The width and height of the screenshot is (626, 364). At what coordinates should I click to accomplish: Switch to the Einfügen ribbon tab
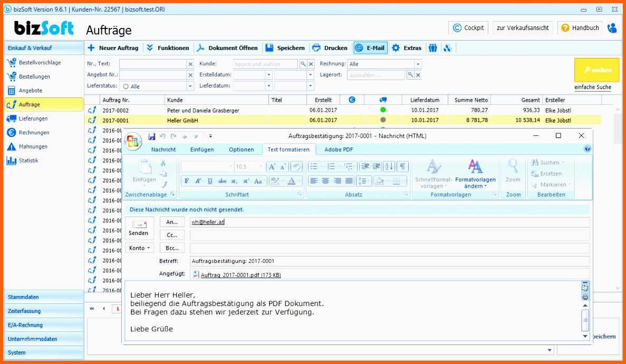(202, 150)
